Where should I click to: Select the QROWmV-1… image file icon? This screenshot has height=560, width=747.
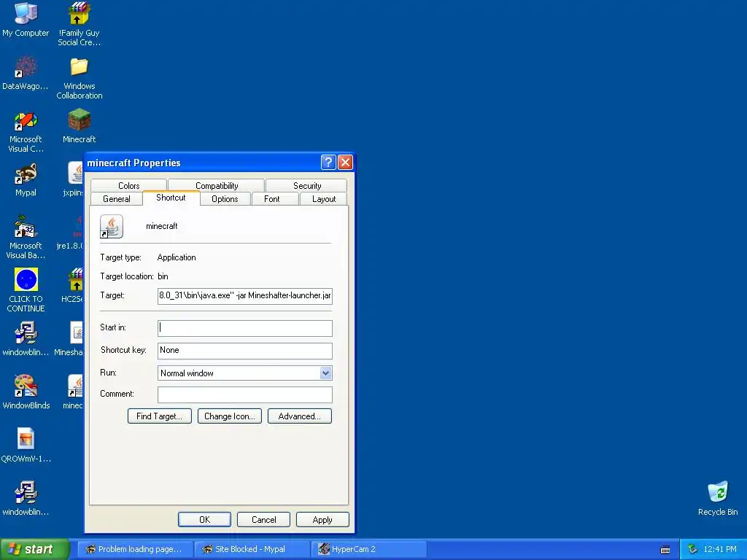point(26,439)
